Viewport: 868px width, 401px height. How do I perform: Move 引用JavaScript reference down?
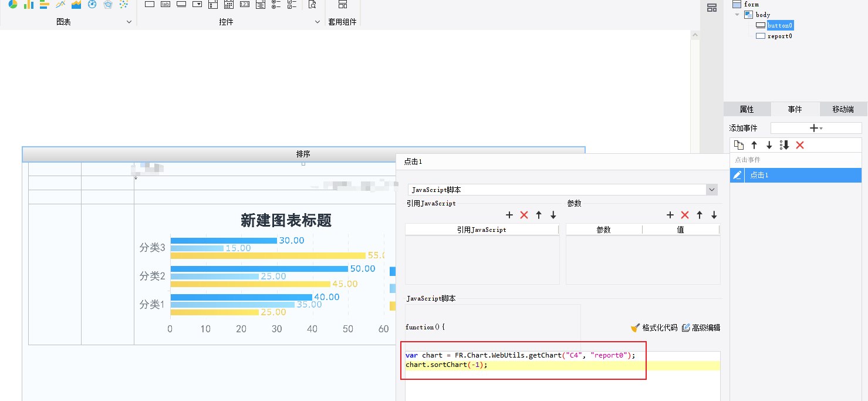pos(553,215)
